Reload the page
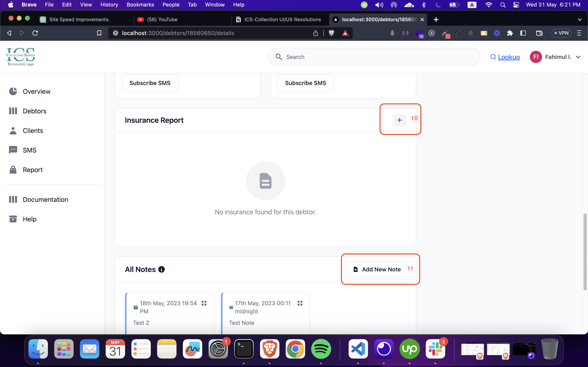The image size is (588, 367). point(35,33)
